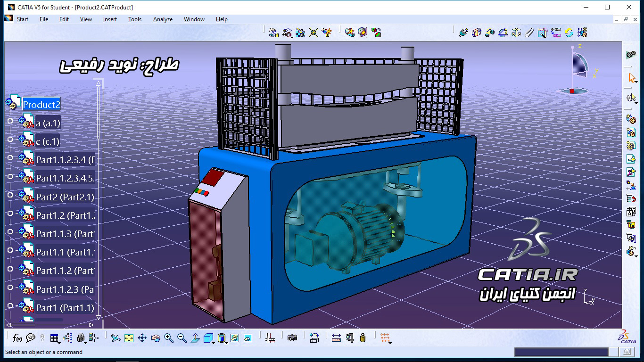Select Part1.1.3 in the specification tree
The height and width of the screenshot is (362, 644).
(65, 234)
